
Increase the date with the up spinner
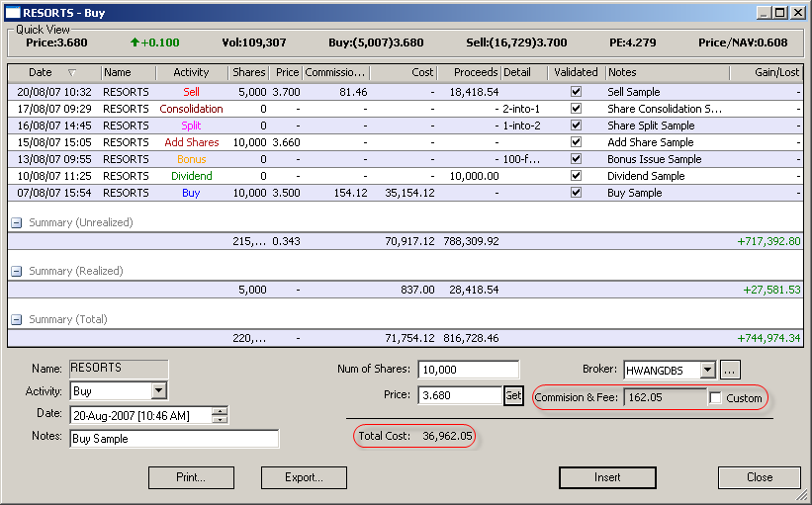(x=221, y=411)
